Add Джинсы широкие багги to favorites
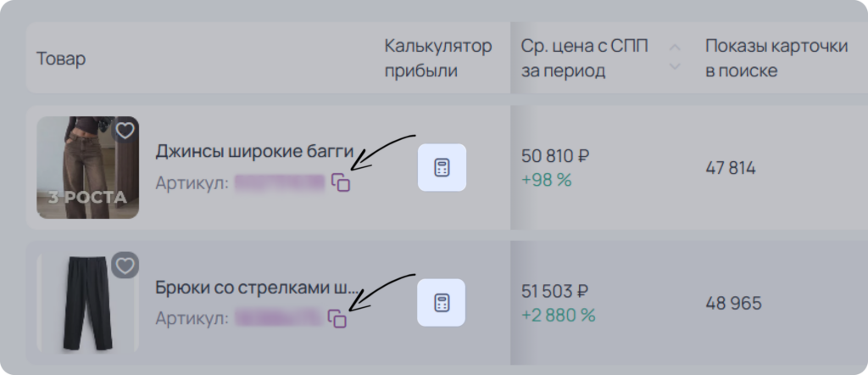 [125, 131]
